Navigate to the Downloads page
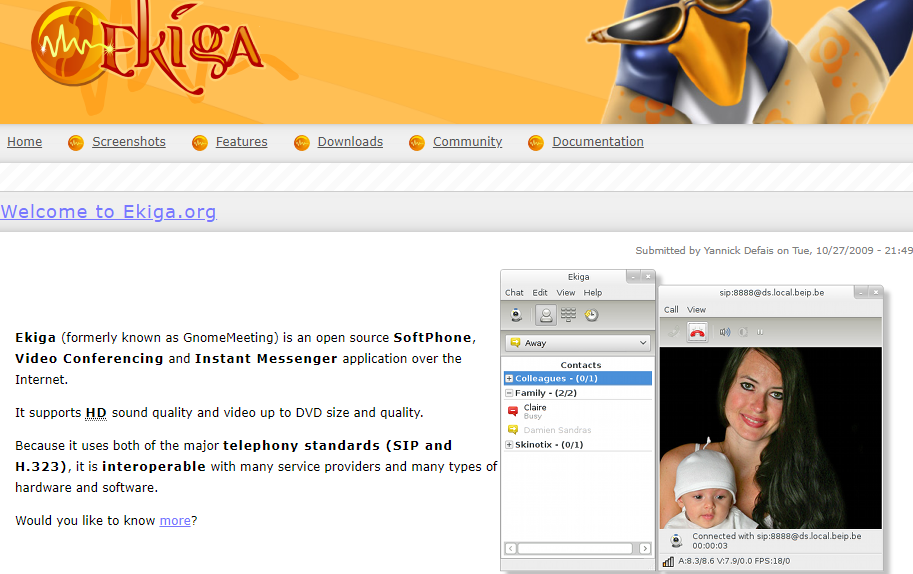 point(350,141)
